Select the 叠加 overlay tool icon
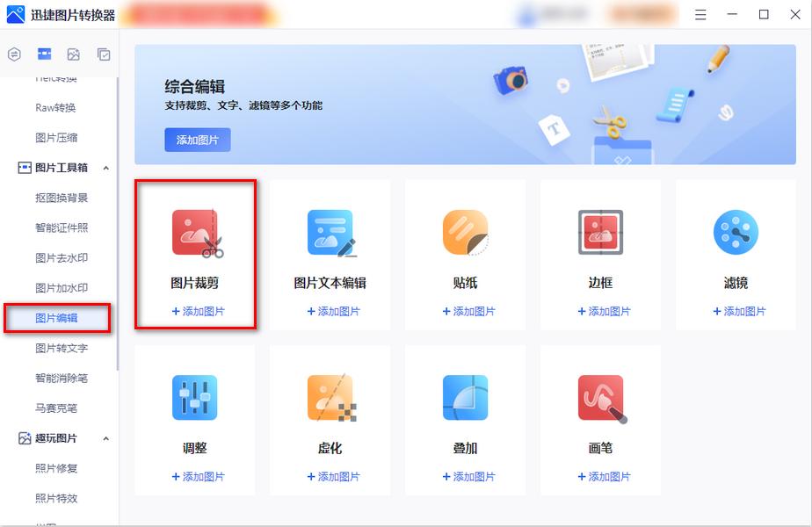Screen dimensions: 812x527 pyautogui.click(x=465, y=397)
